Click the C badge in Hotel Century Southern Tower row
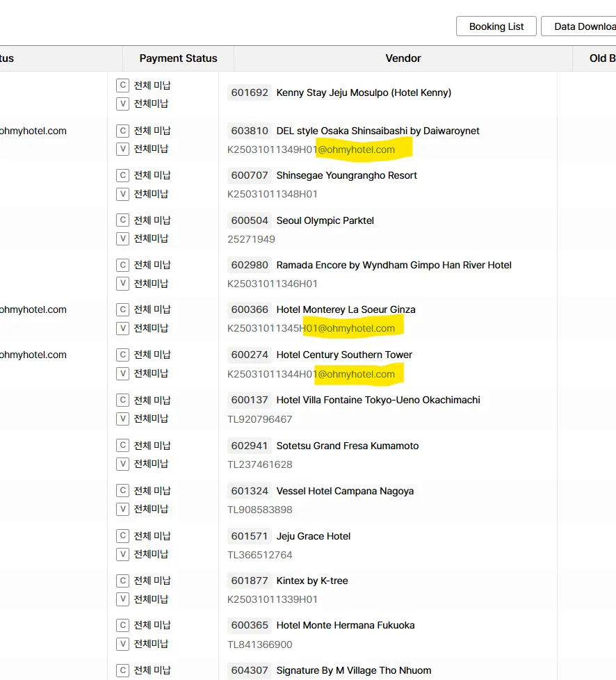This screenshot has height=680, width=616. coord(123,355)
